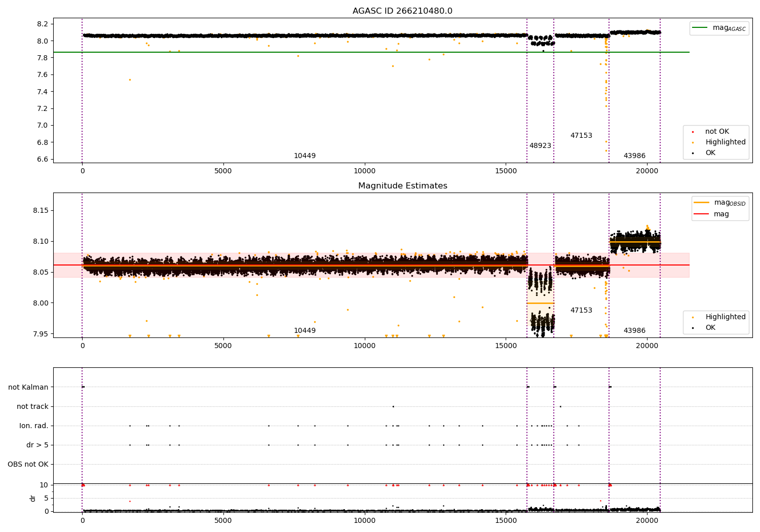Click the 'mag OBSID' legend label in middle panel

730,203
